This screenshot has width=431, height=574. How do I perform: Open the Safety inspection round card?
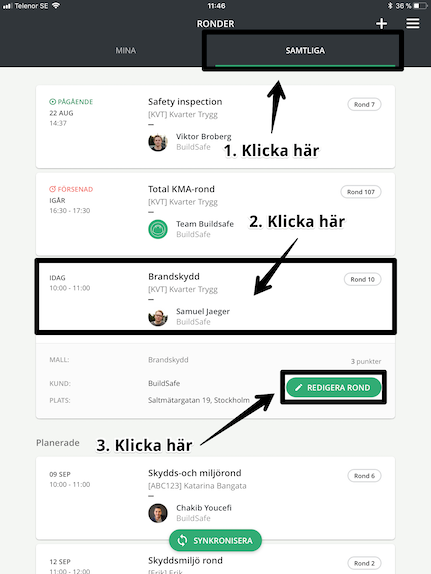click(x=215, y=127)
